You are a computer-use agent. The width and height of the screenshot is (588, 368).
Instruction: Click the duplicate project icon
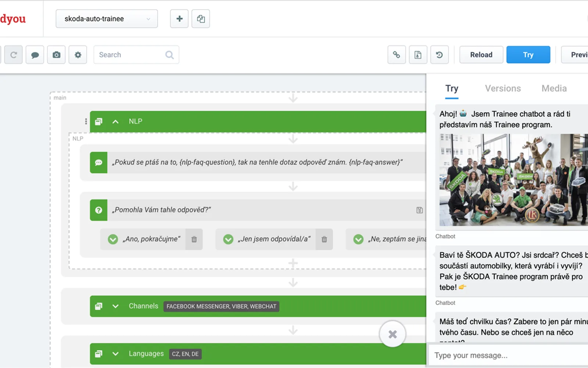(x=201, y=19)
